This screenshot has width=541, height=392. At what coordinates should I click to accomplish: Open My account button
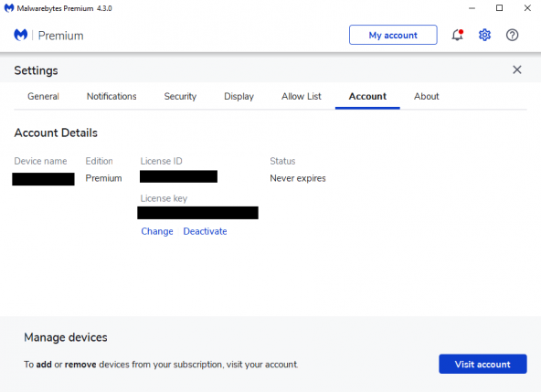pyautogui.click(x=393, y=35)
